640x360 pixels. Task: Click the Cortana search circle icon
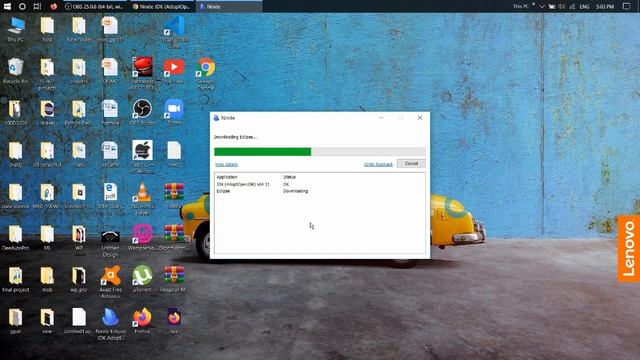click(x=22, y=7)
